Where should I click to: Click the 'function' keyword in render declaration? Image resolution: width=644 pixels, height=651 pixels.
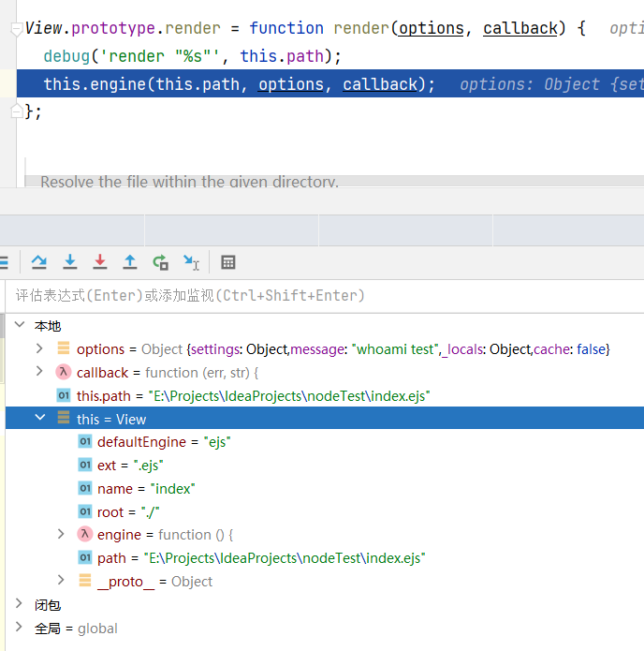(286, 28)
